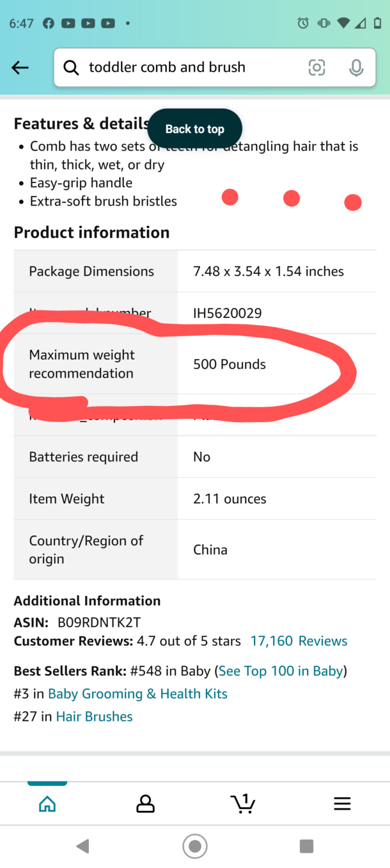Tap the magnifying glass search icon
390x868 pixels.
71,67
